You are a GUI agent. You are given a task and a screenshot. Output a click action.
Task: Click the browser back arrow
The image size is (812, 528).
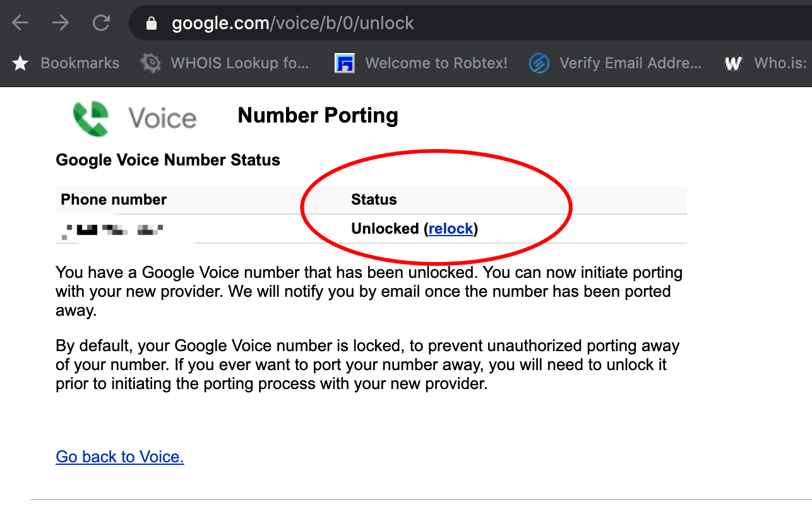21,23
